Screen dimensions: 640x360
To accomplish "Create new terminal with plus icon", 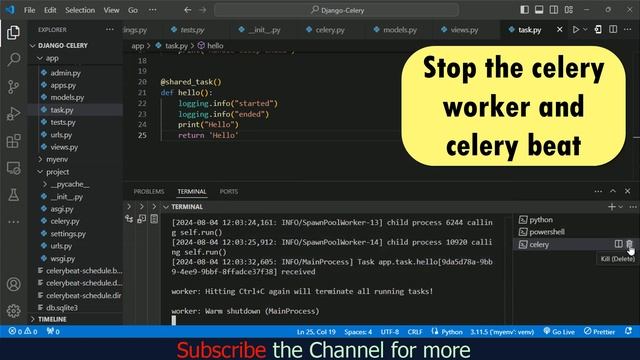I will (x=611, y=207).
